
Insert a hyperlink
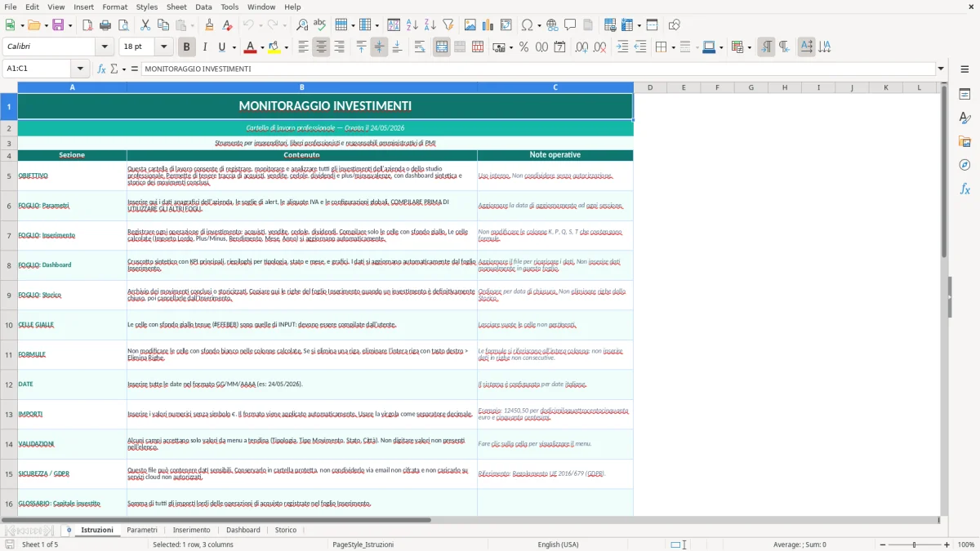point(552,25)
